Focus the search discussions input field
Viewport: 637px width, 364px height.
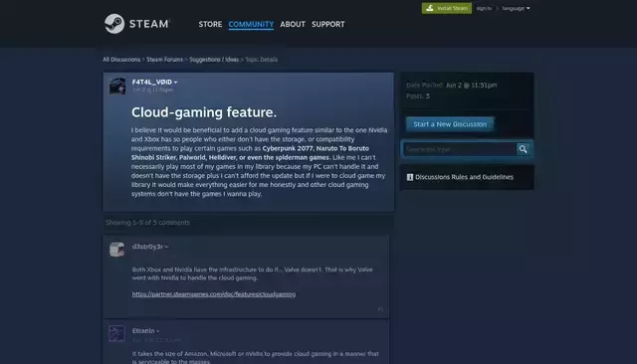(x=459, y=149)
